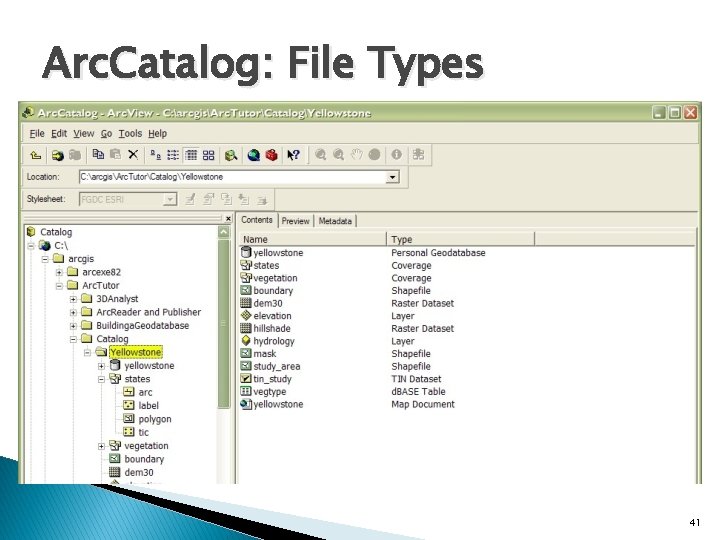Launch ArcMap from the globe icon
Screen dimensions: 720x540
[x=253, y=155]
